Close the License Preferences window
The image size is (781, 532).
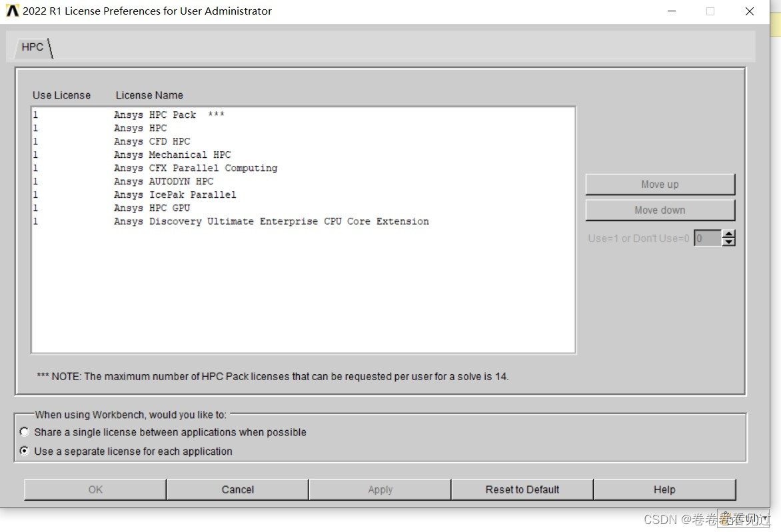750,11
